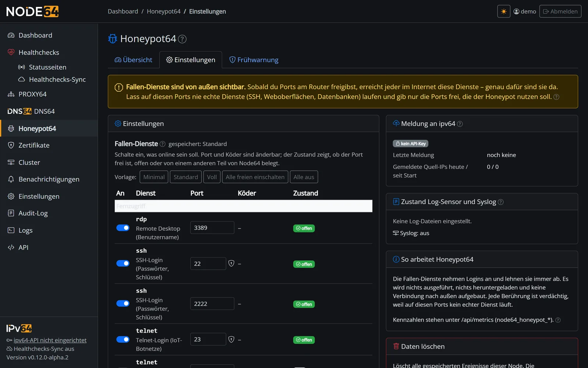The height and width of the screenshot is (368, 588).
Task: Turn off ssh service on port 2222
Action: [123, 304]
